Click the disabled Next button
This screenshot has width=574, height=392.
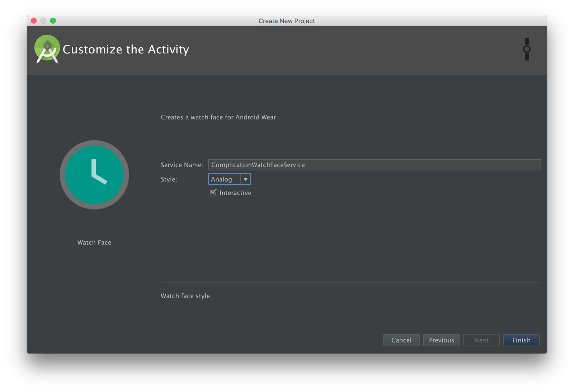pos(481,340)
